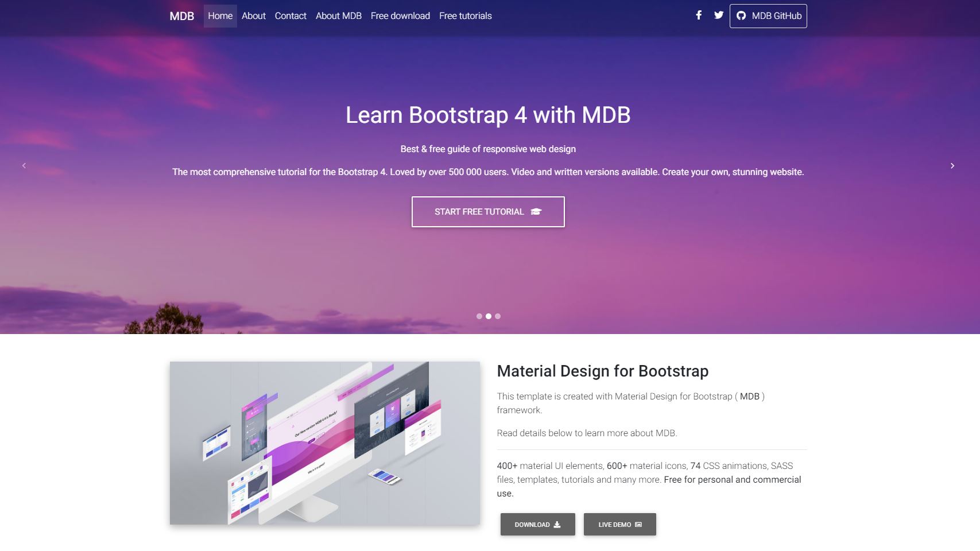The height and width of the screenshot is (551, 980).
Task: Go to previous slide with left carousel arrow
Action: [24, 165]
